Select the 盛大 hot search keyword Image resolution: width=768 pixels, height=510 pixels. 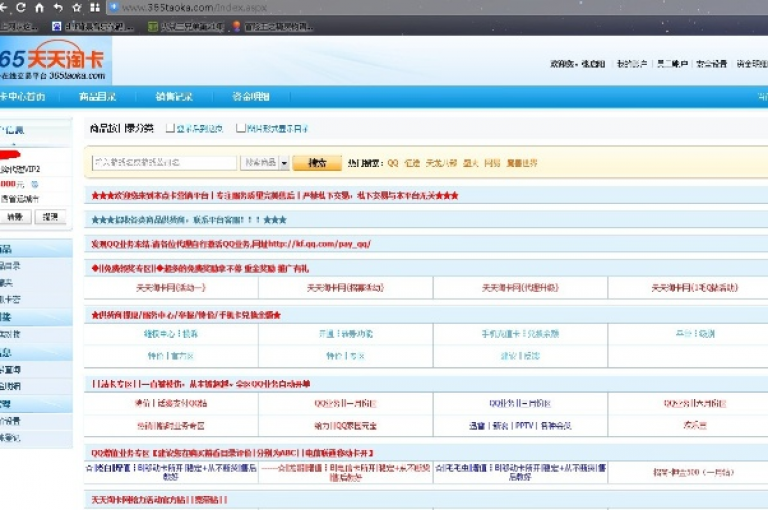click(471, 163)
